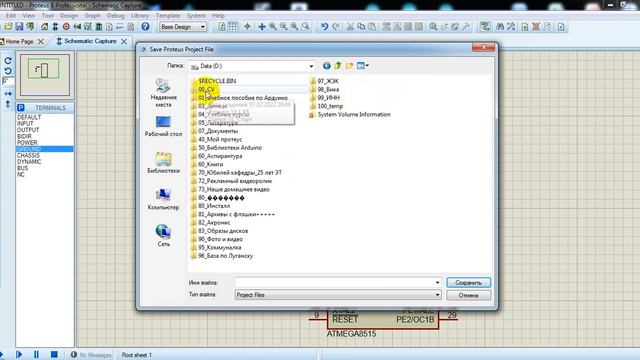Click the Отмена cancel button

point(469,295)
